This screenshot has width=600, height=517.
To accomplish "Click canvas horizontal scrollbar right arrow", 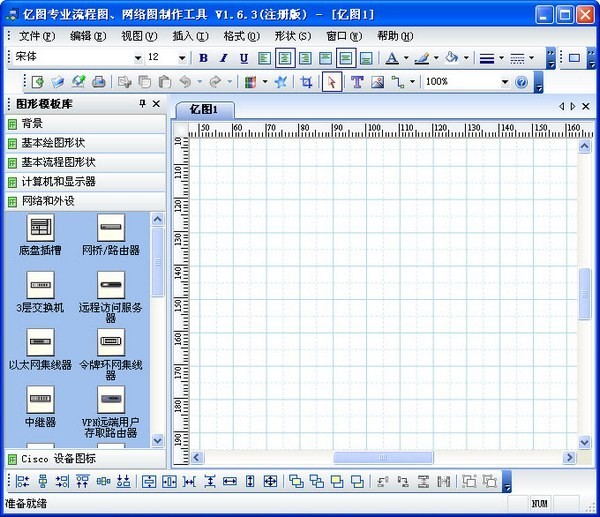I will pyautogui.click(x=569, y=457).
